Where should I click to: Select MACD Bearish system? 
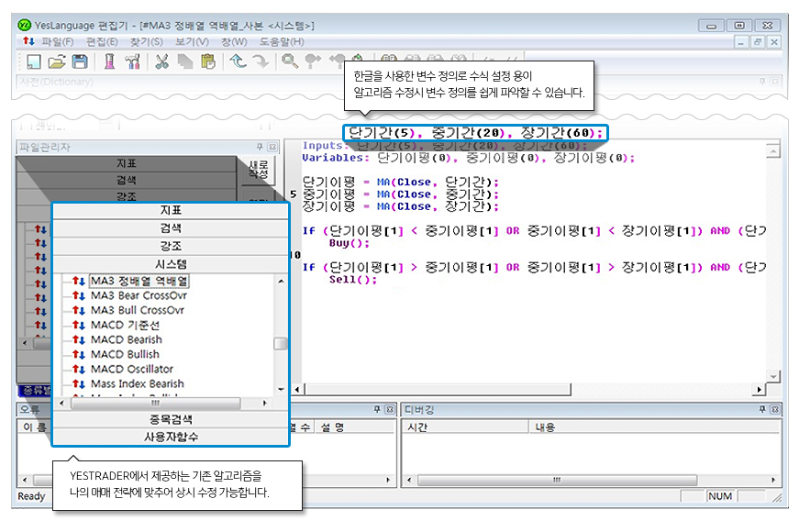127,340
